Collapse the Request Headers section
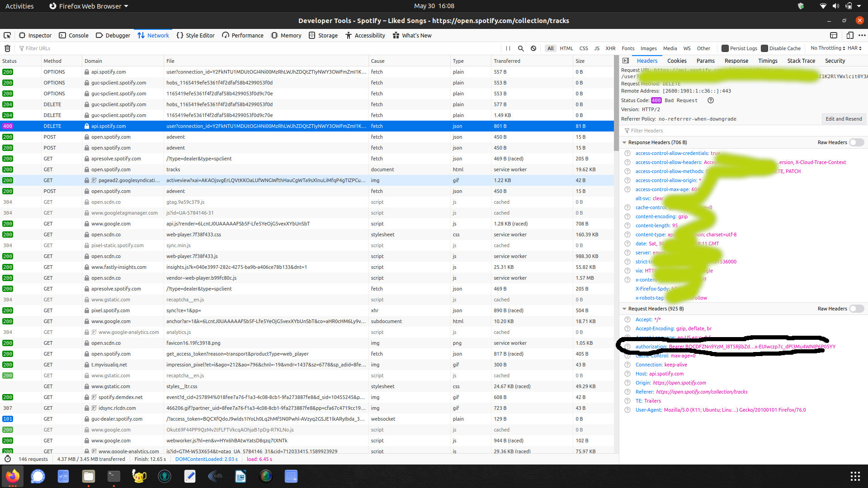The height and width of the screenshot is (488, 868). pos(624,309)
